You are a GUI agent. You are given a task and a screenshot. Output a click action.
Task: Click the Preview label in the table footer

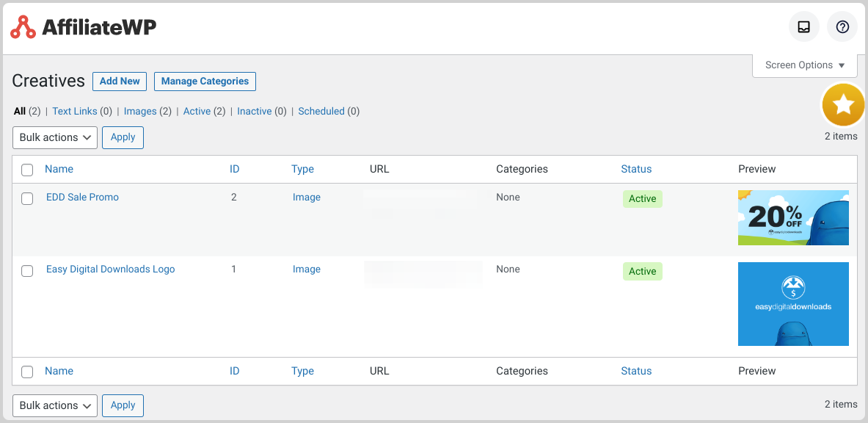[757, 371]
